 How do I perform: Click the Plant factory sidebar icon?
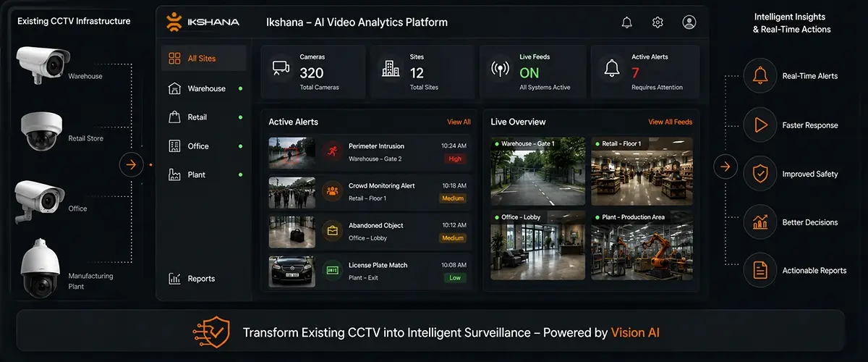coord(174,174)
